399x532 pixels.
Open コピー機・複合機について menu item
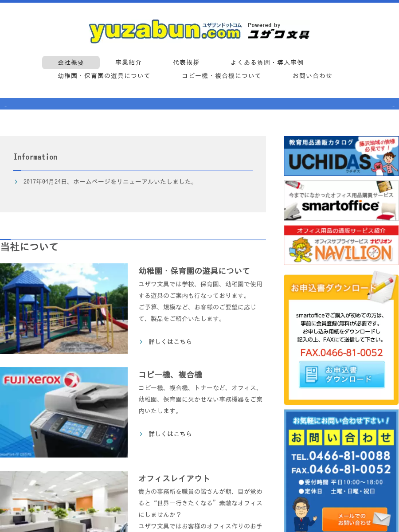point(222,76)
